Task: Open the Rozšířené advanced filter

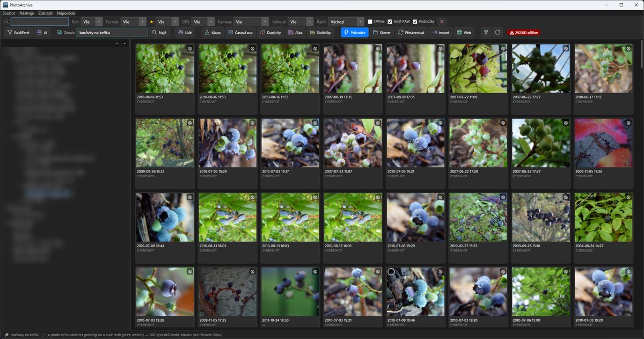Action: click(18, 32)
